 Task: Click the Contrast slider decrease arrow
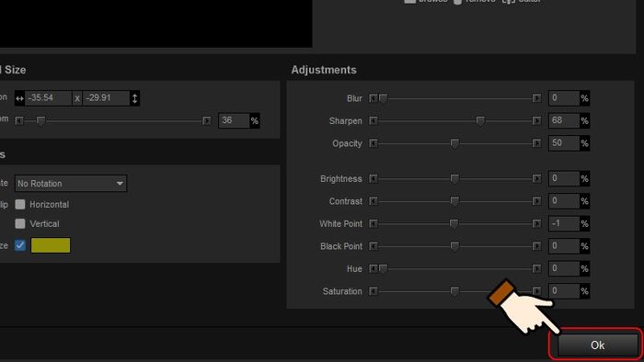pyautogui.click(x=374, y=201)
